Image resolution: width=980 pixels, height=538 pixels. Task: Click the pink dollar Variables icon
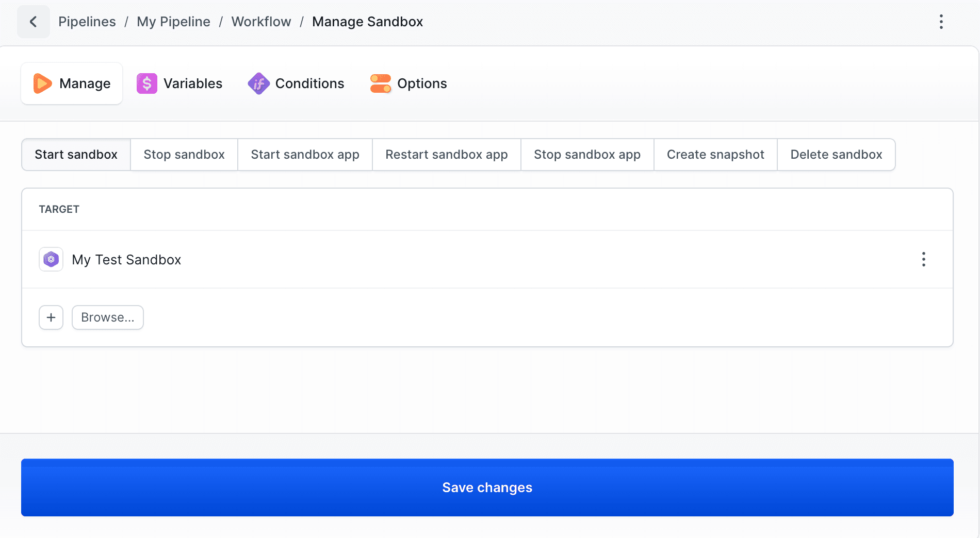tap(147, 83)
